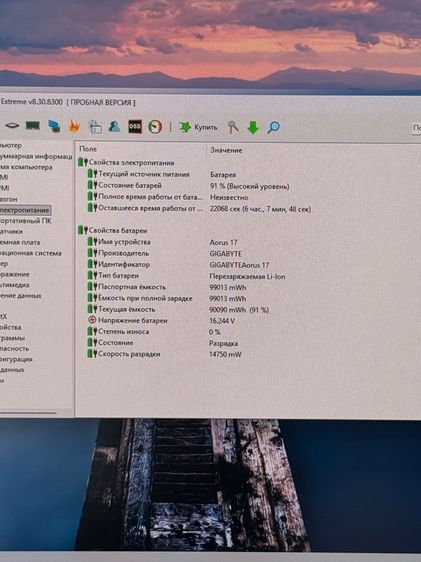Image resolution: width=421 pixels, height=562 pixels.
Task: Open the sensor panel gauge icon
Action: pyautogui.click(x=155, y=127)
